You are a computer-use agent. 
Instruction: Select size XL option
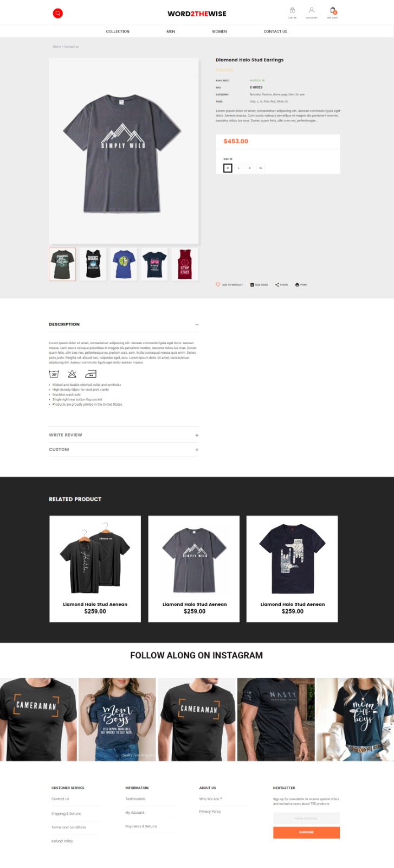coord(261,168)
